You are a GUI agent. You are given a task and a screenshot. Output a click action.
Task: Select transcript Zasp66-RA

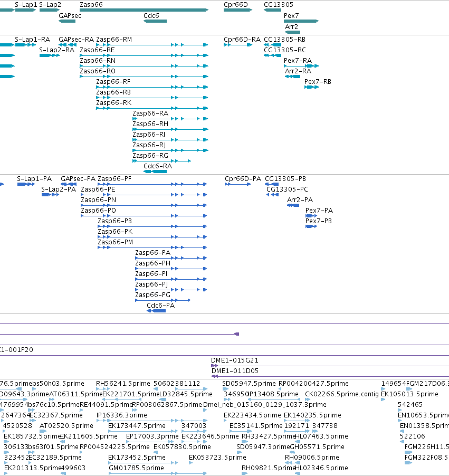pyautogui.click(x=150, y=113)
